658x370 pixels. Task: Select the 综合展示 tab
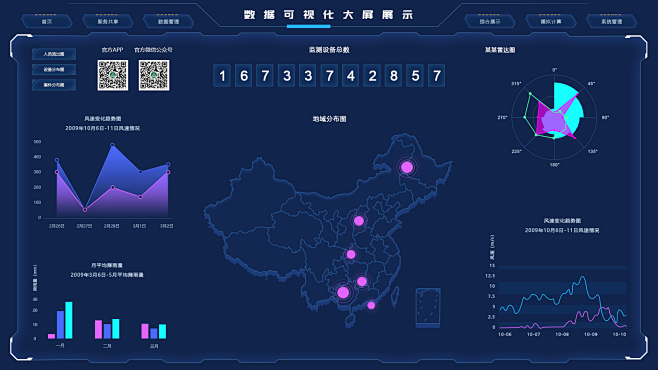coord(490,21)
